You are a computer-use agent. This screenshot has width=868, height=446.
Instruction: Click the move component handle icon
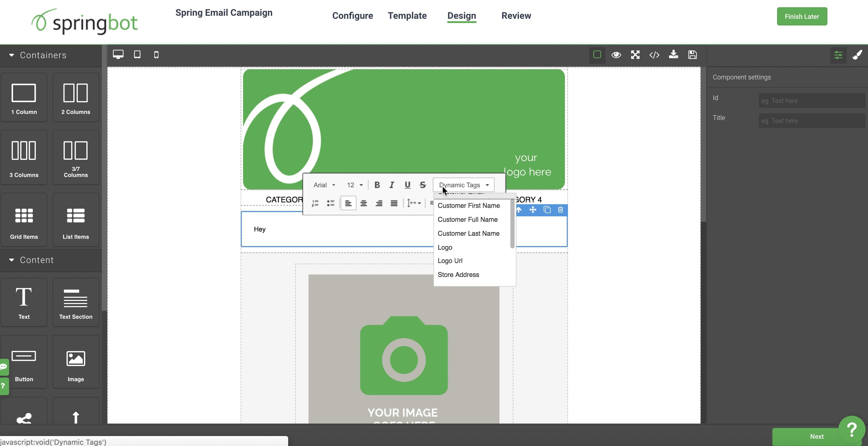(x=533, y=210)
